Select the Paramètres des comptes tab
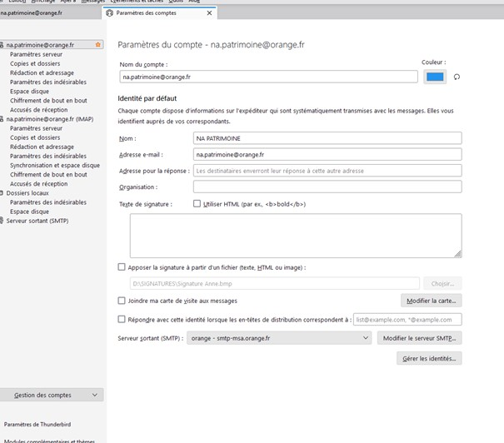 click(159, 12)
